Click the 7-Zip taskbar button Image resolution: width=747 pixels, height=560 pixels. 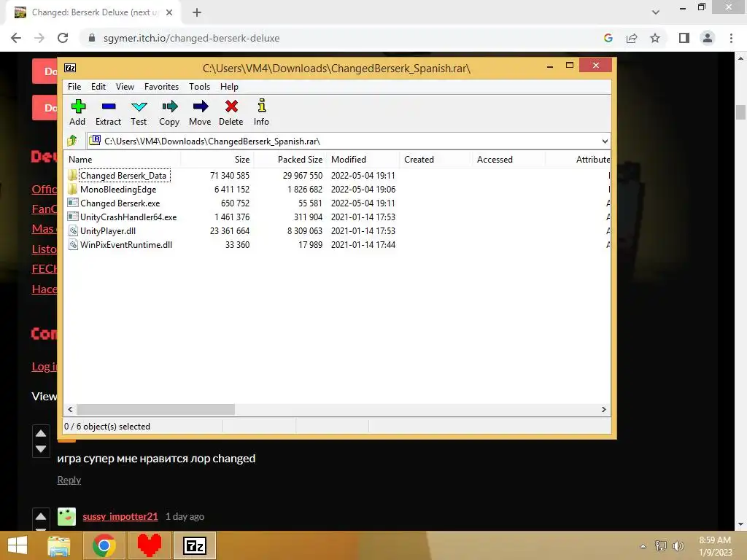point(194,545)
